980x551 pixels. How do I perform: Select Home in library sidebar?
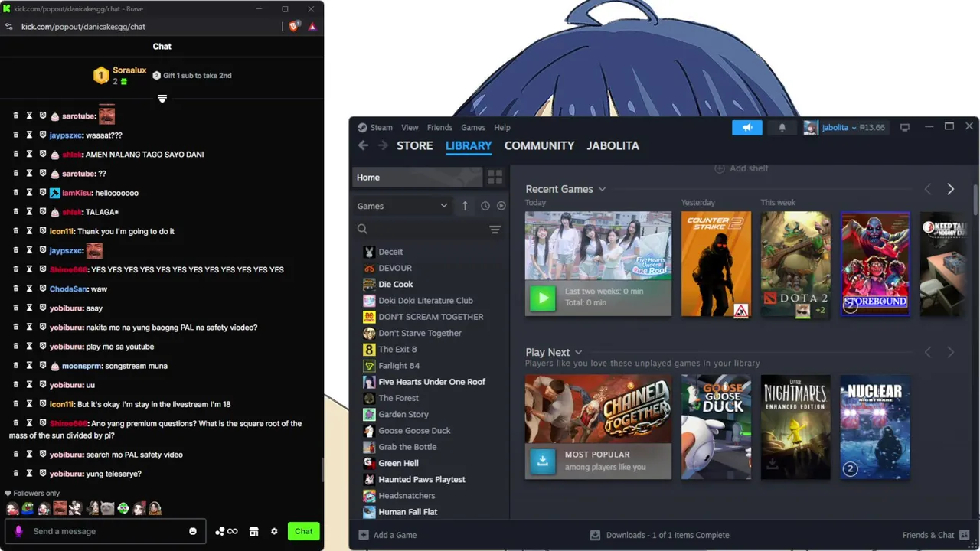[x=417, y=178]
